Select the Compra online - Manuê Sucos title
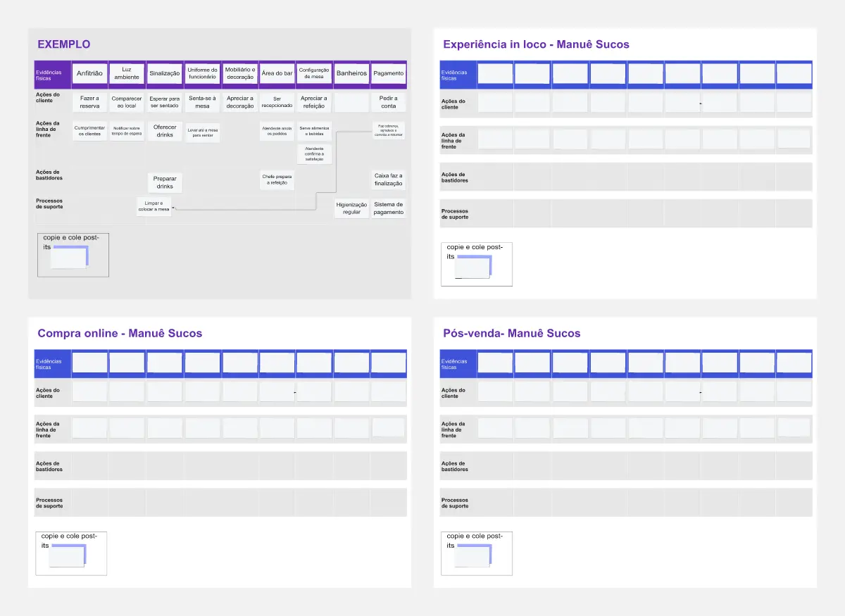This screenshot has height=616, width=845. [x=119, y=333]
